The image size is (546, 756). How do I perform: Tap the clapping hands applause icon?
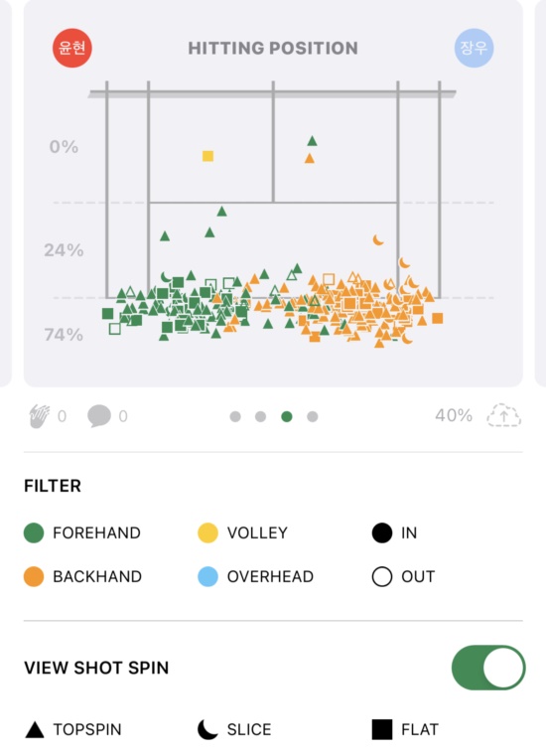coord(40,416)
